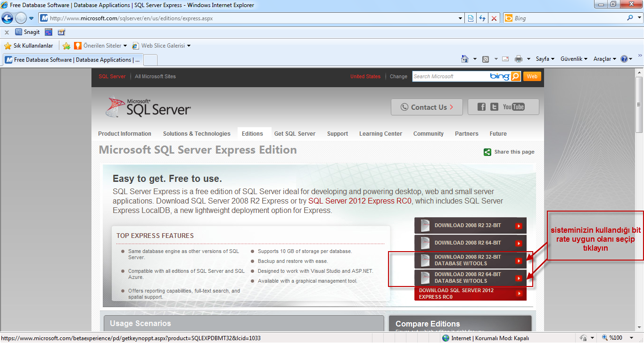Image resolution: width=644 pixels, height=343 pixels.
Task: Click the YouTube icon
Action: pos(513,107)
